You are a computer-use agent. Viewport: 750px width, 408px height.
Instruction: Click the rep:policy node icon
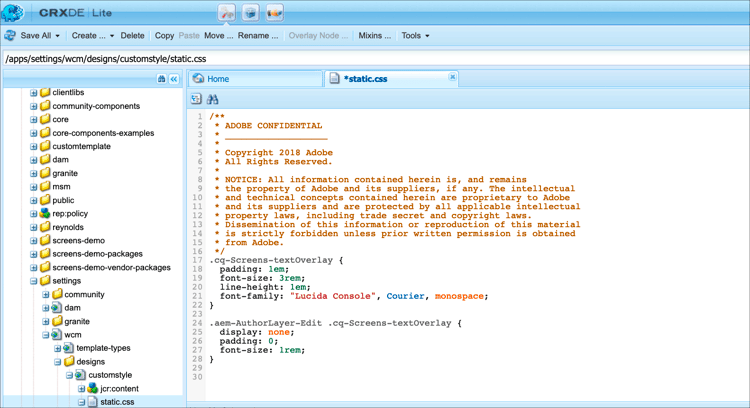[45, 213]
